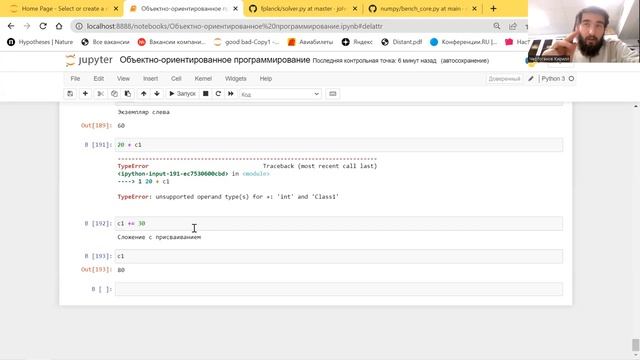This screenshot has height=360, width=640.
Task: Go back in browser history
Action: pos(11,26)
